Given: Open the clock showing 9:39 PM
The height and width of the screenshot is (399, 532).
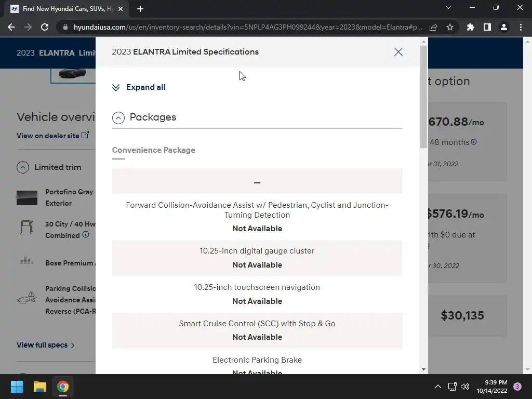Looking at the screenshot, I should point(492,387).
